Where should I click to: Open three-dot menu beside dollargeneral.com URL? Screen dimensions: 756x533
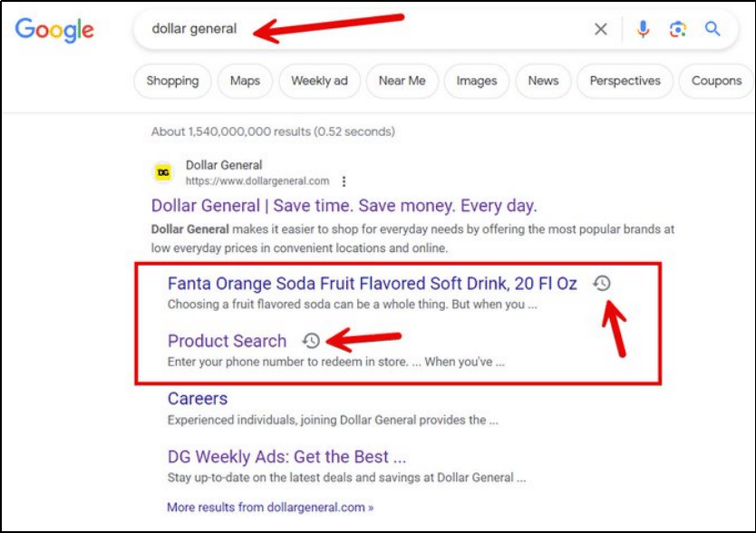point(344,181)
